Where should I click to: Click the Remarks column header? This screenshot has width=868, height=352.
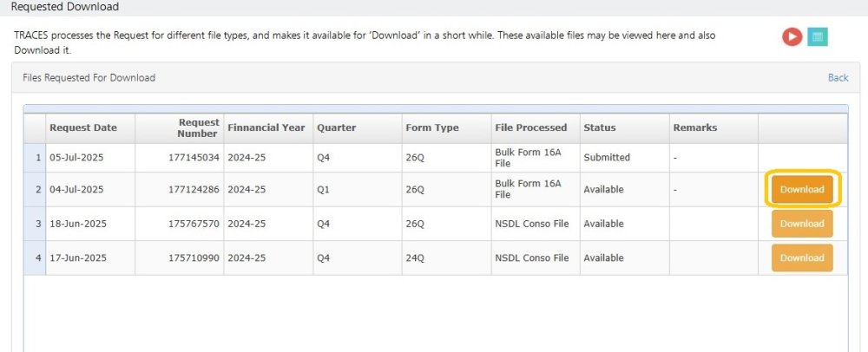[694, 128]
